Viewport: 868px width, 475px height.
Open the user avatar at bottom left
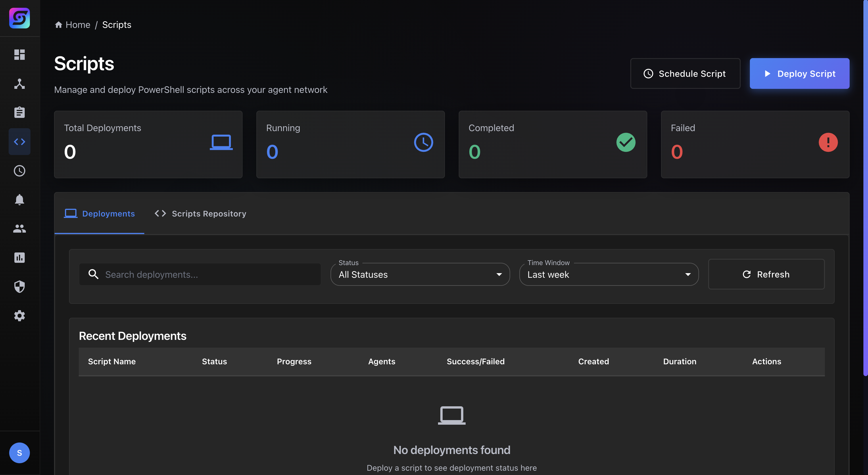click(19, 453)
